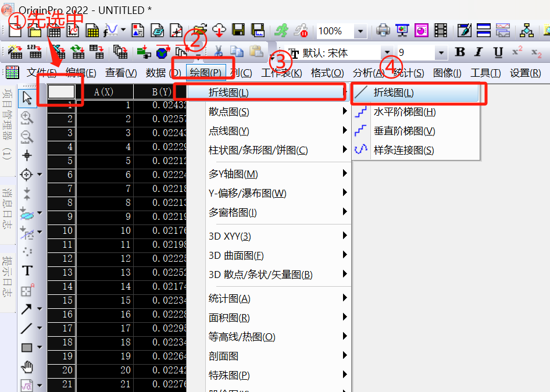Toggle Italic text formatting
550x392 pixels.
479,52
